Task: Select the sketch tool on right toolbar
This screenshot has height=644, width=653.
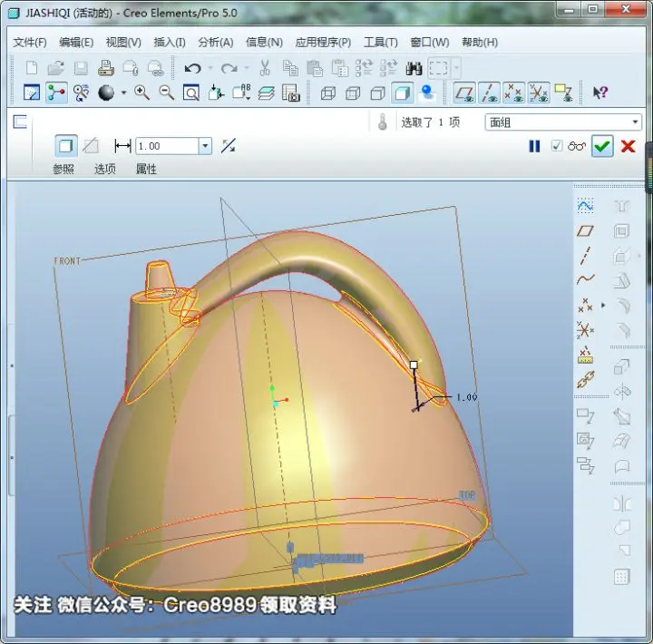Action: (x=585, y=206)
